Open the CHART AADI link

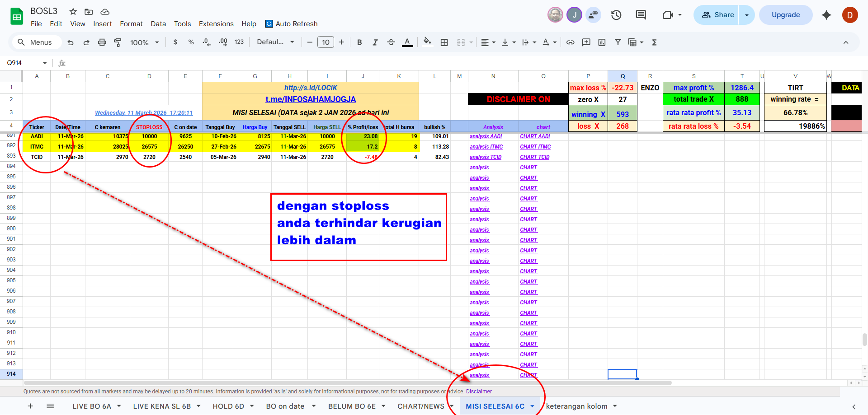[535, 136]
